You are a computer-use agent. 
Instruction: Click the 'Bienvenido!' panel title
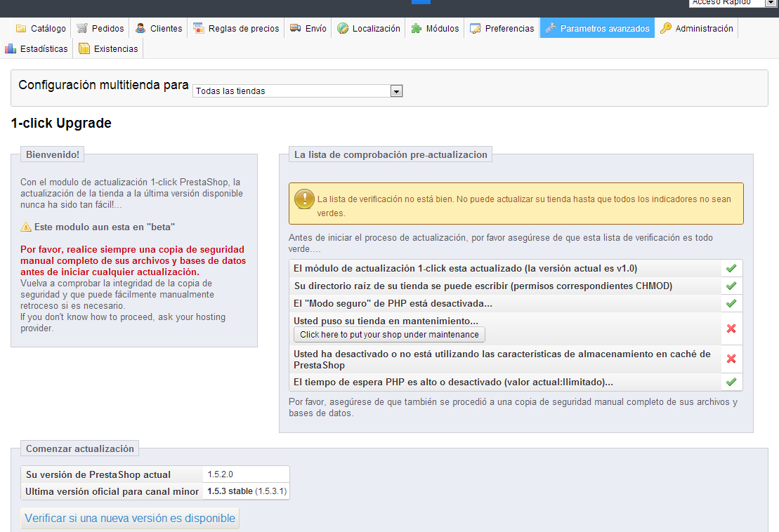pos(53,154)
